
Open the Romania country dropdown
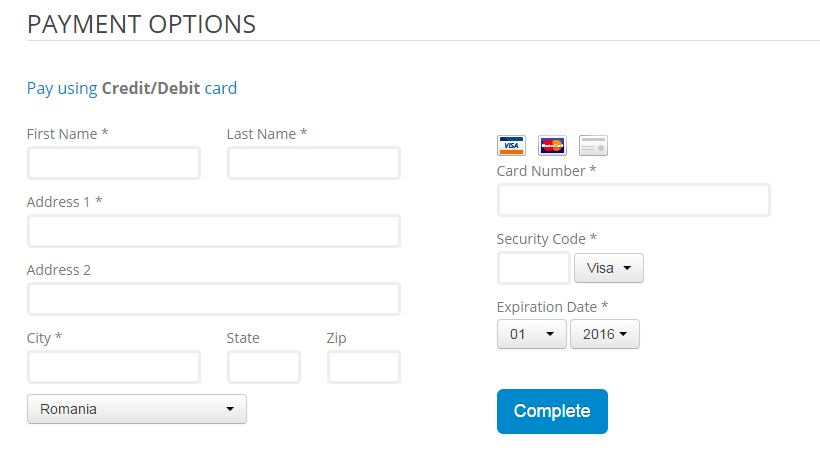pyautogui.click(x=137, y=409)
